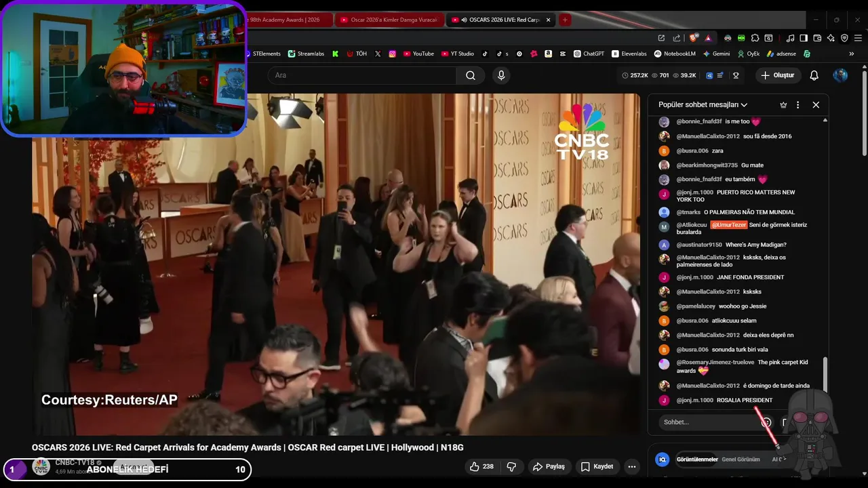Like the video with thumbs up
The height and width of the screenshot is (488, 868).
point(481,466)
